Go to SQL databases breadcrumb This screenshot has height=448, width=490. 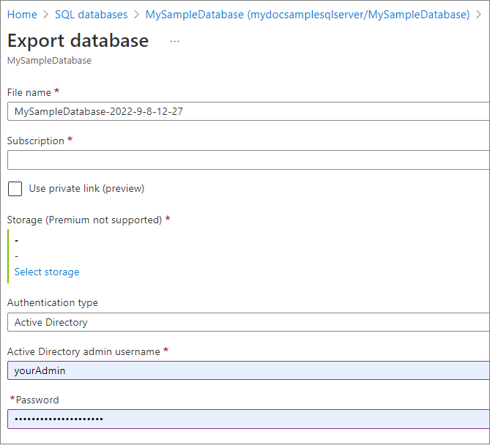pyautogui.click(x=92, y=15)
